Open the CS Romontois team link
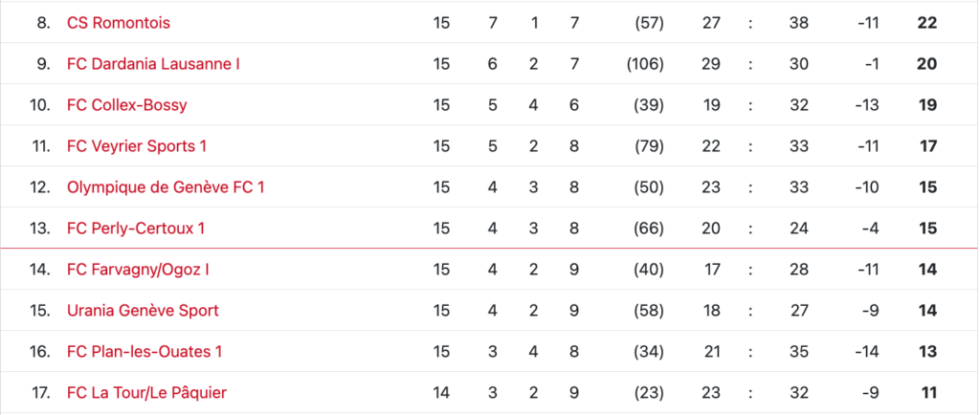This screenshot has width=980, height=415. coord(118,23)
